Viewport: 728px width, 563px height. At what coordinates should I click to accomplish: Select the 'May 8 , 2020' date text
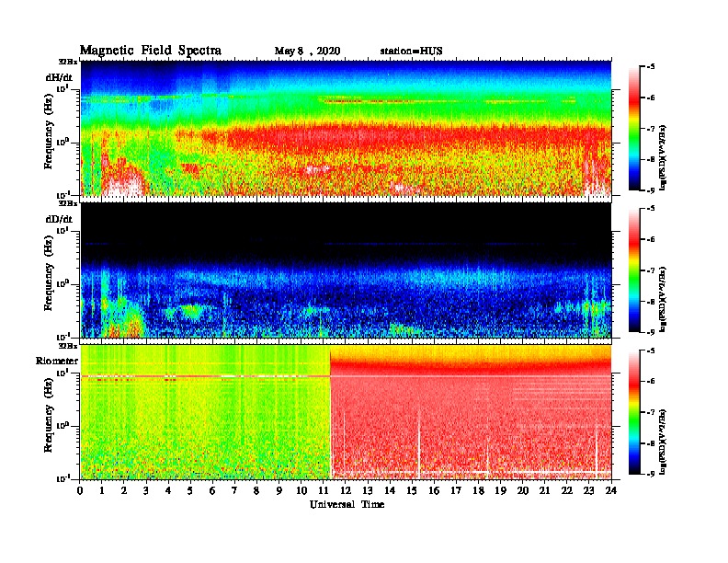click(307, 52)
